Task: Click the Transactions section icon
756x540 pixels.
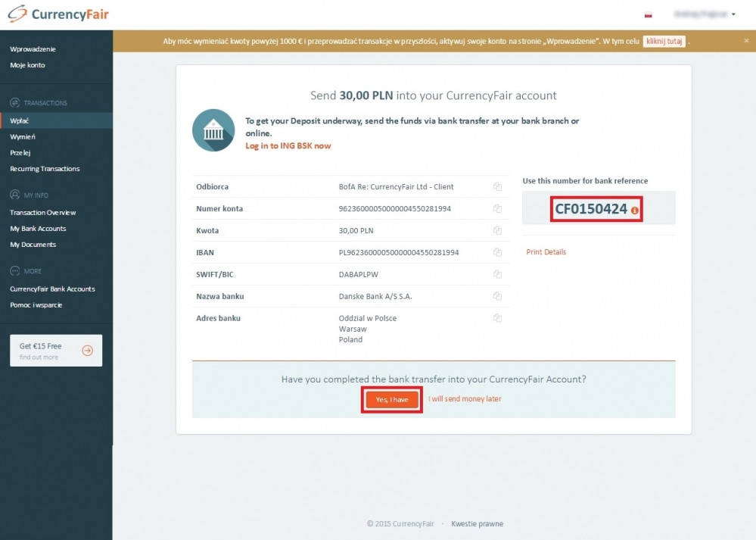Action: (15, 103)
